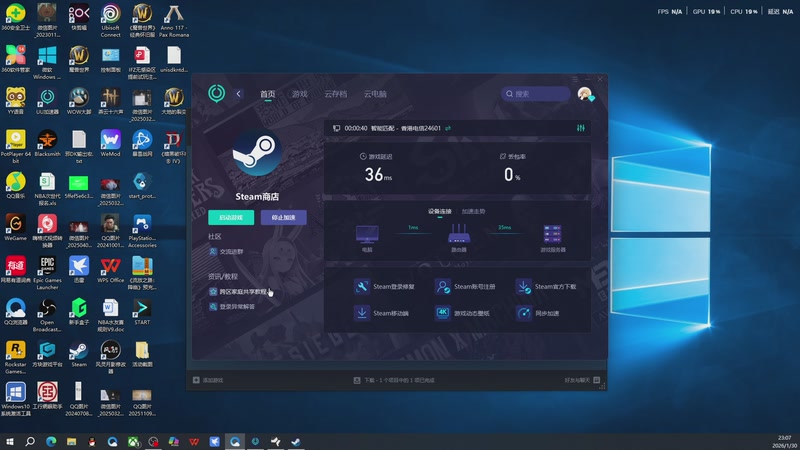Viewport: 800px width, 450px height.
Task: Select the Anno 117 Pax Romana desktop icon
Action: tap(174, 20)
